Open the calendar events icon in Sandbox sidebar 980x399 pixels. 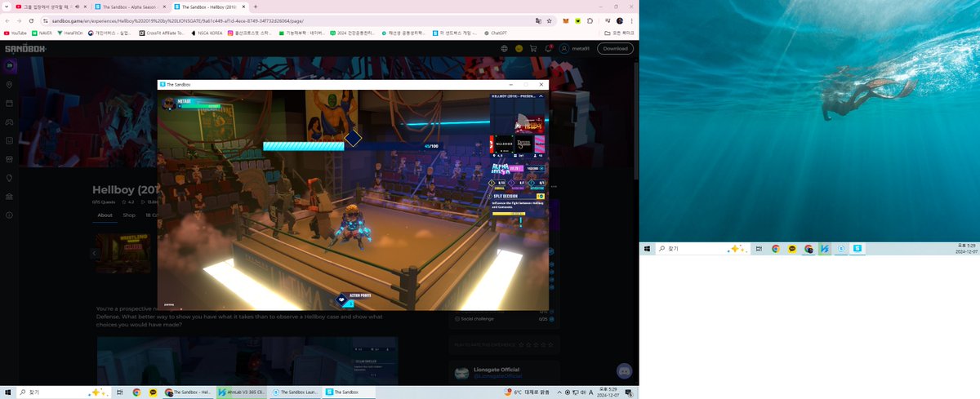click(x=9, y=104)
